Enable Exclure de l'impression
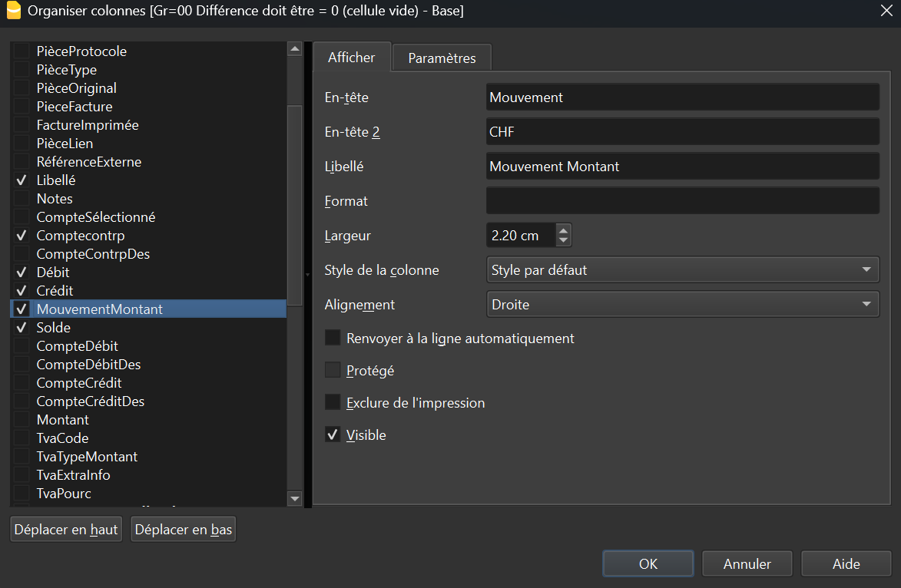 point(333,402)
